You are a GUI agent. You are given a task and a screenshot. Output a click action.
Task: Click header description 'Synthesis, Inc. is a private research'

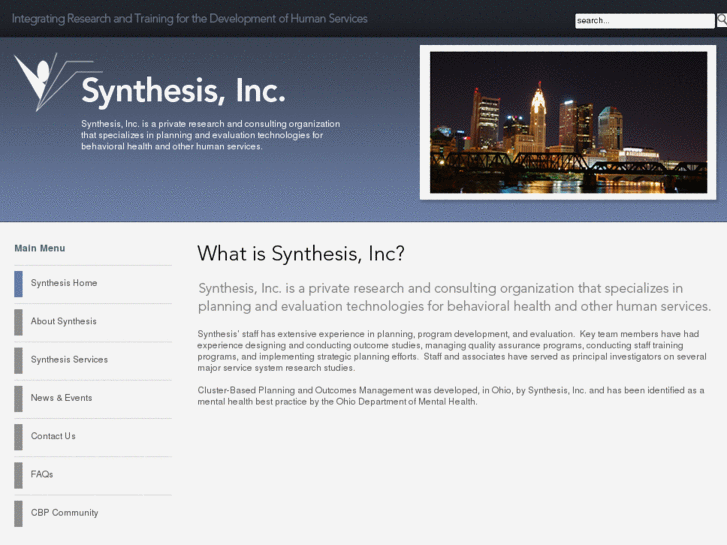[210, 135]
